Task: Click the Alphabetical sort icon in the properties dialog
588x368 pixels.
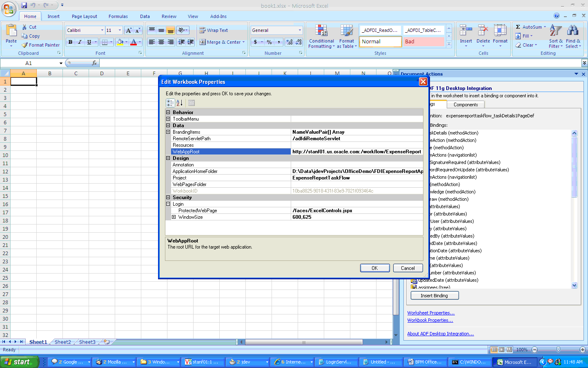Action: point(179,103)
